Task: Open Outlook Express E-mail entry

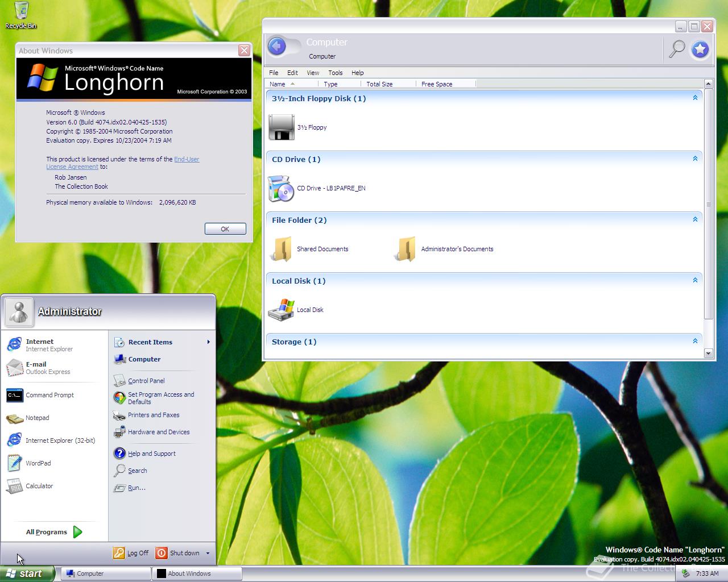Action: 55,368
